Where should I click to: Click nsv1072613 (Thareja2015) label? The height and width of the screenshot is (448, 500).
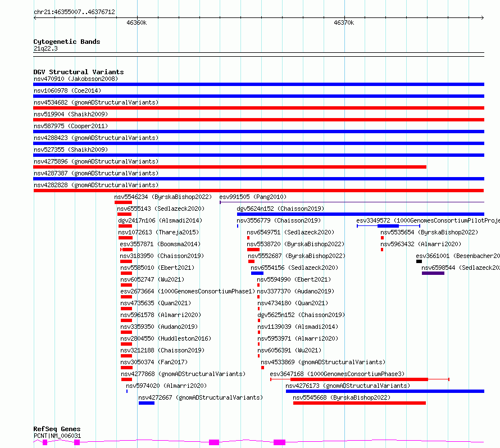pos(158,232)
